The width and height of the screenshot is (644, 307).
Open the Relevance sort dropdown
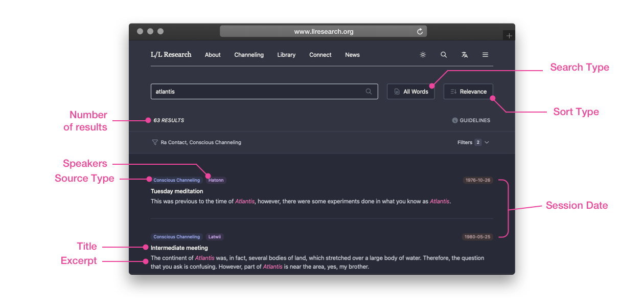pyautogui.click(x=468, y=92)
